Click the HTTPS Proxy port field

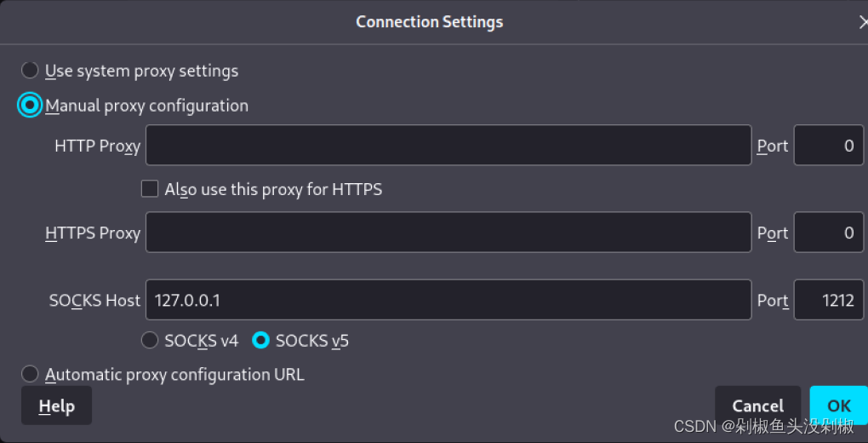coord(829,233)
